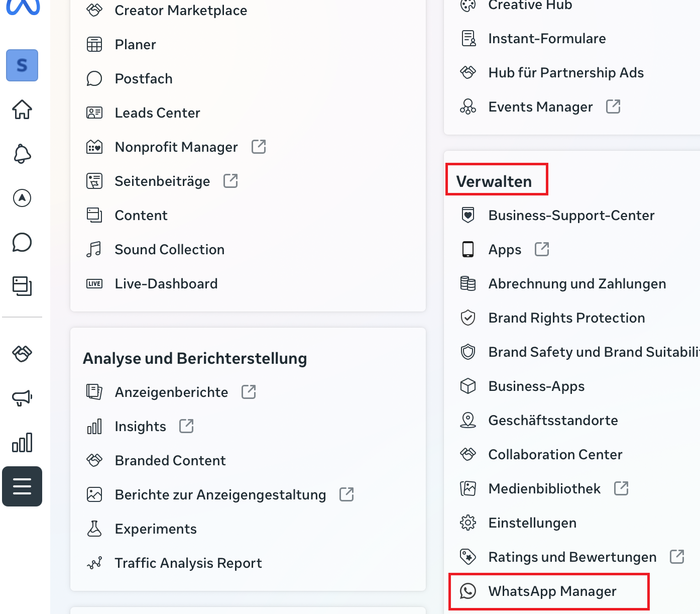Open bar chart insights icon in sidebar
Screen dimensions: 700x614
point(22,442)
